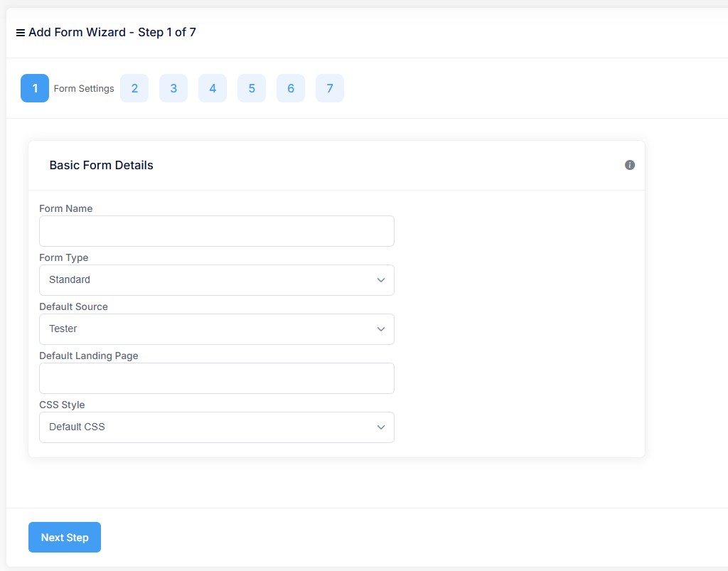Select step 6 in the wizard
The width and height of the screenshot is (728, 571).
click(x=291, y=88)
